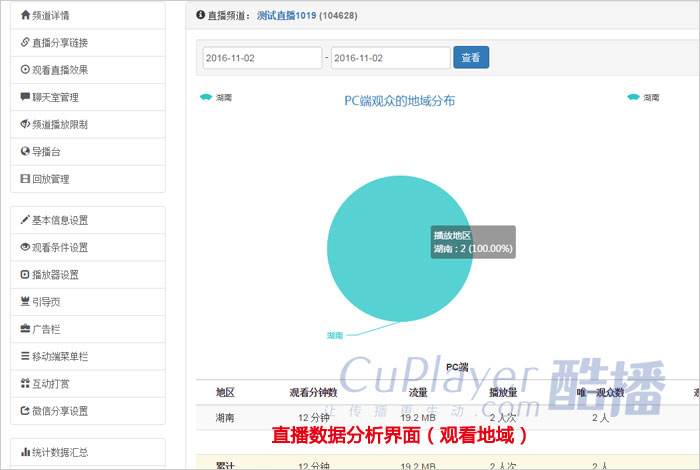Click the eye-slash icon beside 频道播放限制
Viewport: 700px width, 470px height.
coord(25,124)
